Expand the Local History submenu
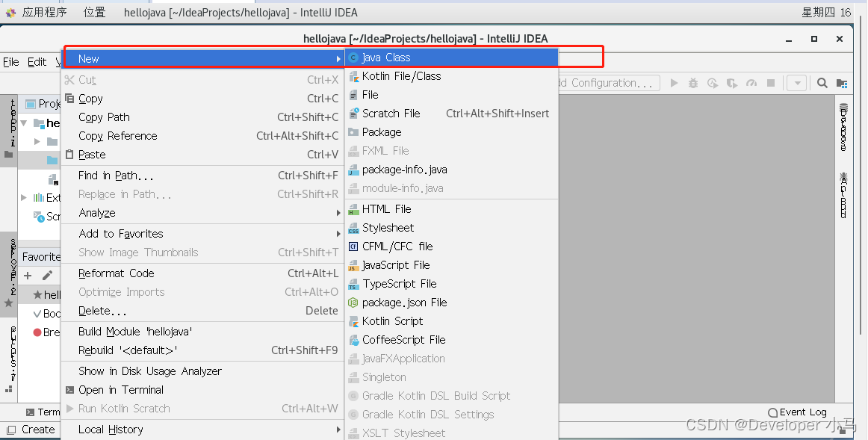This screenshot has width=868, height=440. click(202, 430)
